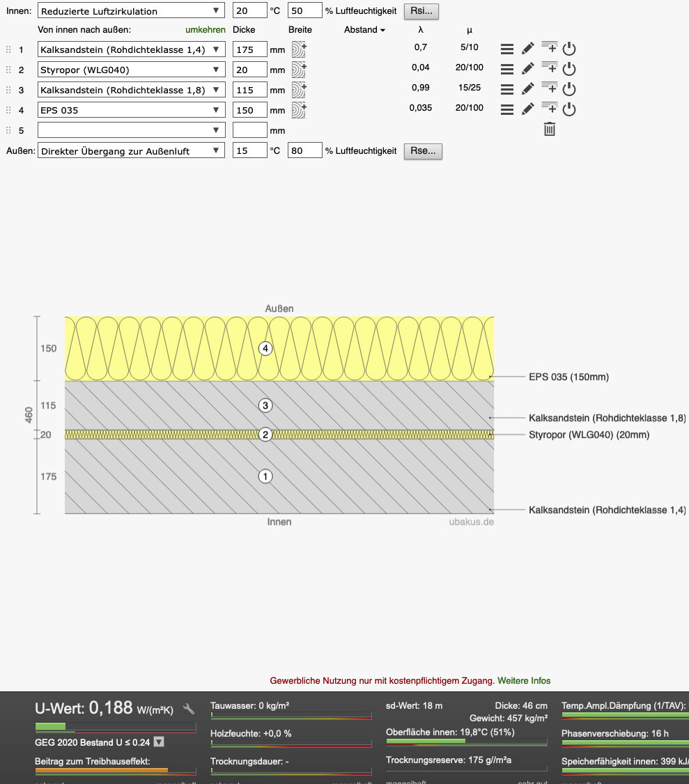
Task: Disable layer 4 with its power icon
Action: [x=569, y=109]
